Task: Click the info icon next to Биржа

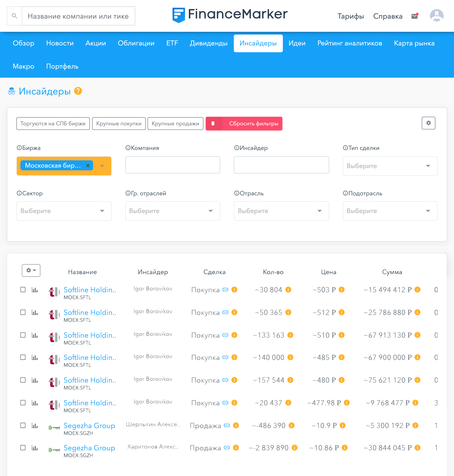Action: (19, 148)
